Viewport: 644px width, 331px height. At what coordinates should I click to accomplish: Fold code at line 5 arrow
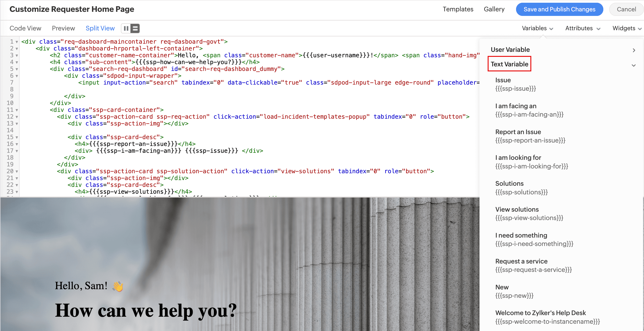(x=17, y=69)
